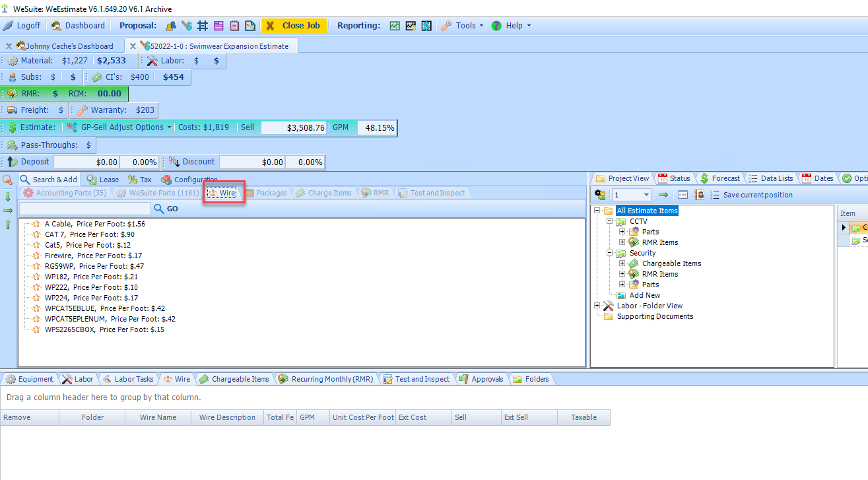Open the dollar report Reporting icon

[x=426, y=26]
